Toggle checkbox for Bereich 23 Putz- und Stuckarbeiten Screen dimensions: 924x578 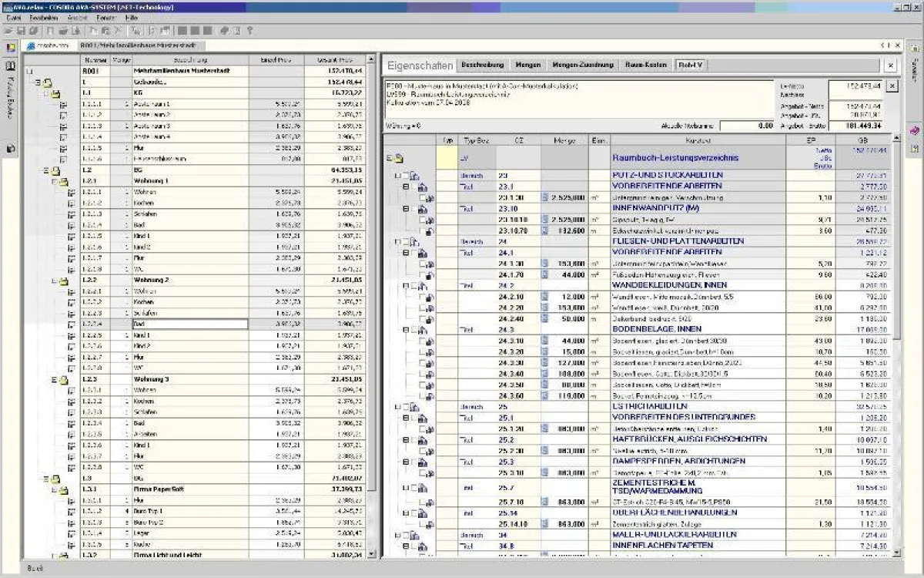coord(406,176)
